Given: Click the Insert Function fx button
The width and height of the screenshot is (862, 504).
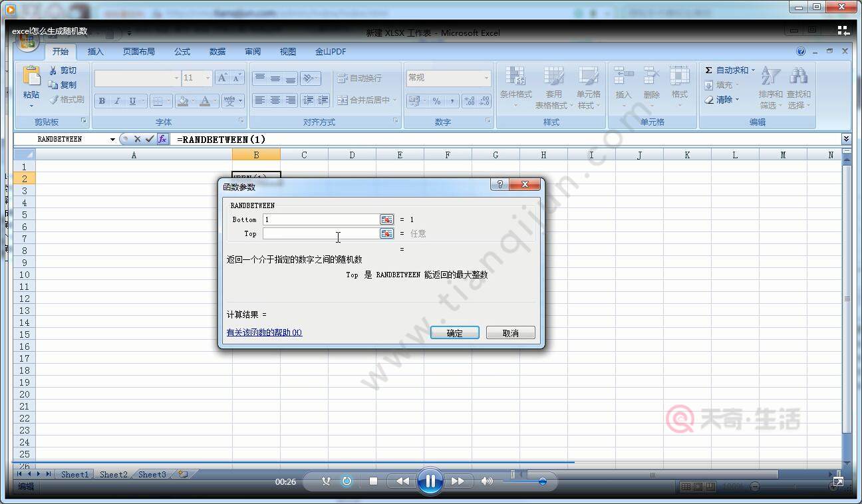Looking at the screenshot, I should [162, 139].
